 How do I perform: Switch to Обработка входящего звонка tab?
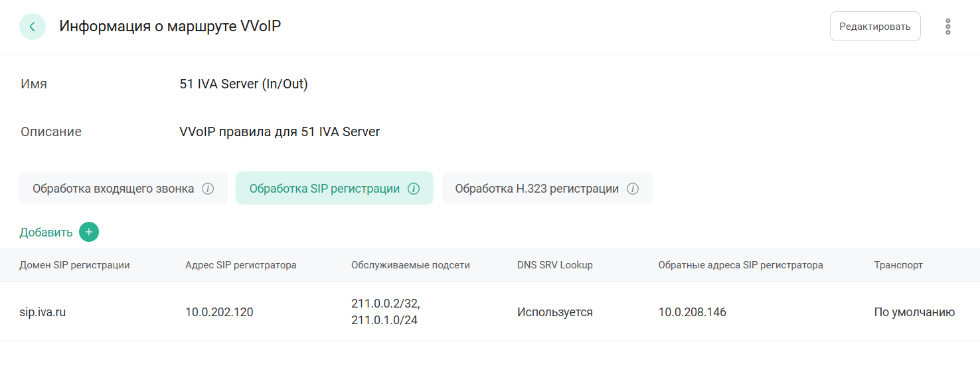coord(114,189)
